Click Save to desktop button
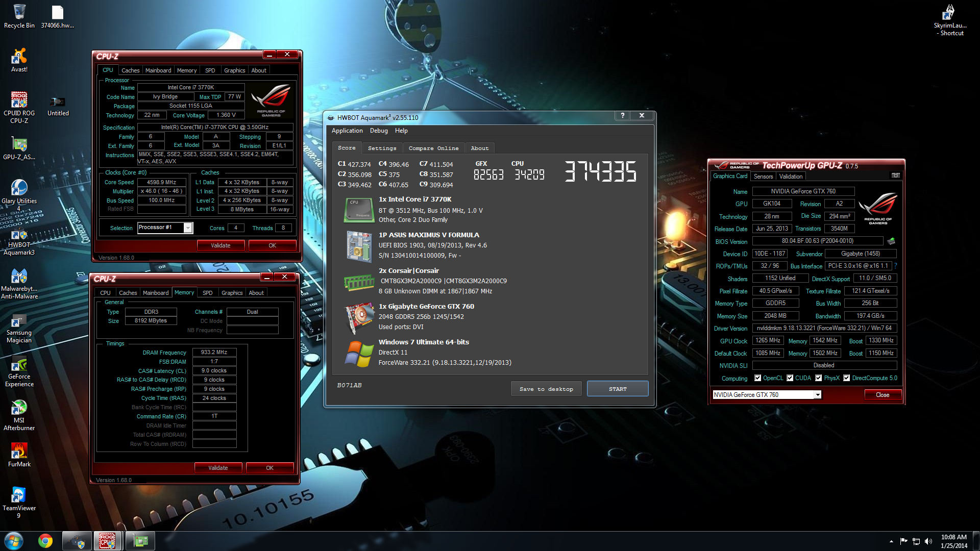 (546, 389)
